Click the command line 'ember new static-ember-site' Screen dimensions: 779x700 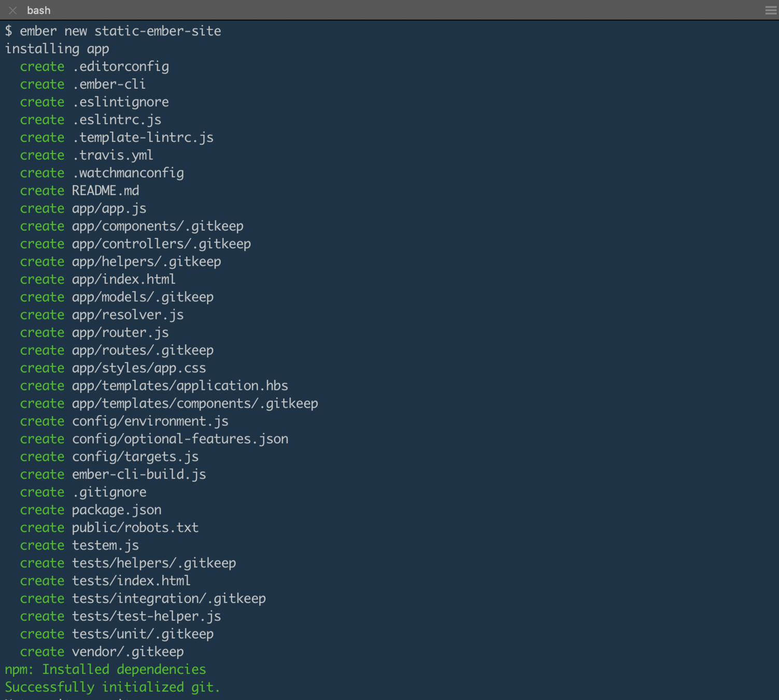[x=120, y=31]
